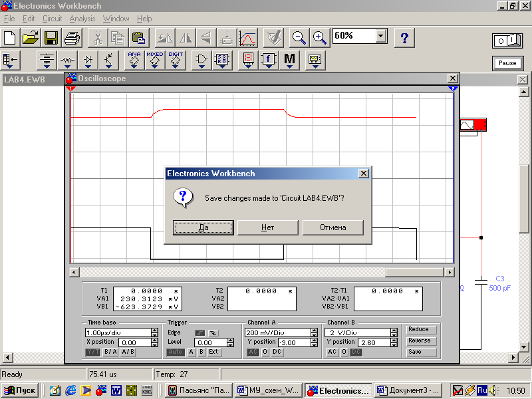Open the Transistors parts bin
The width and height of the screenshot is (532, 399).
tap(108, 61)
